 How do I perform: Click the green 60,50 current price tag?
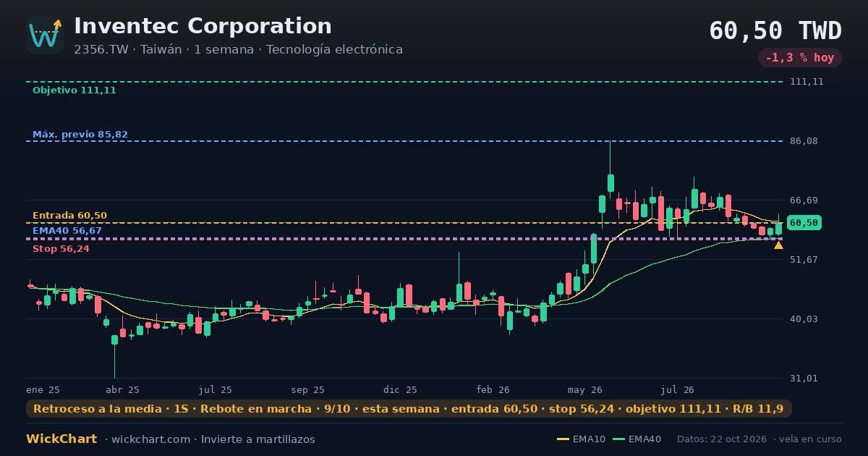point(804,223)
